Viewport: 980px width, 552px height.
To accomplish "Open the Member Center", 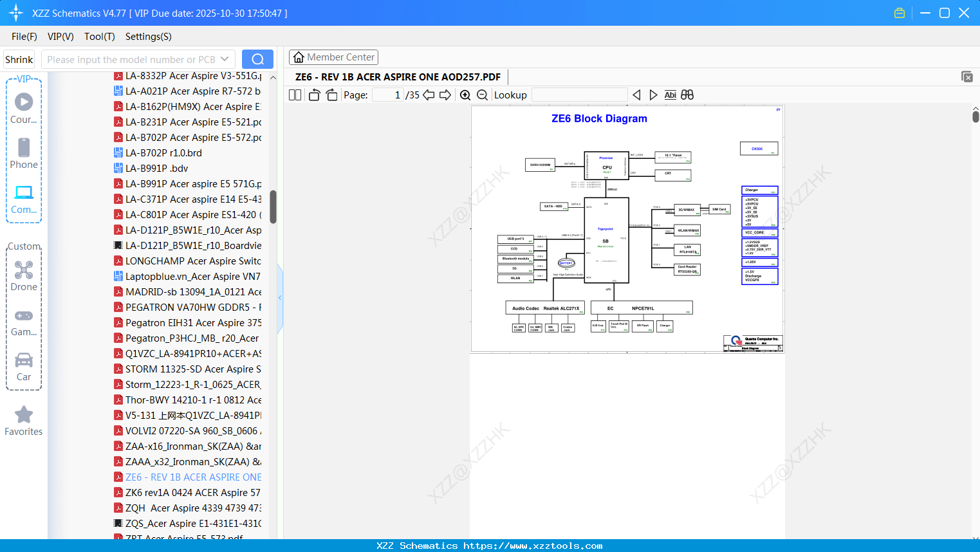I will (333, 57).
